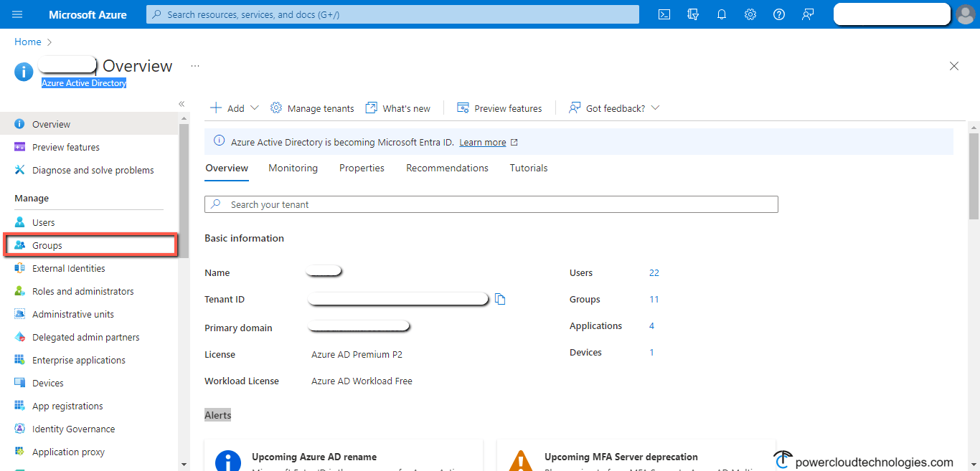Open Preview features in toolbar

(x=499, y=108)
